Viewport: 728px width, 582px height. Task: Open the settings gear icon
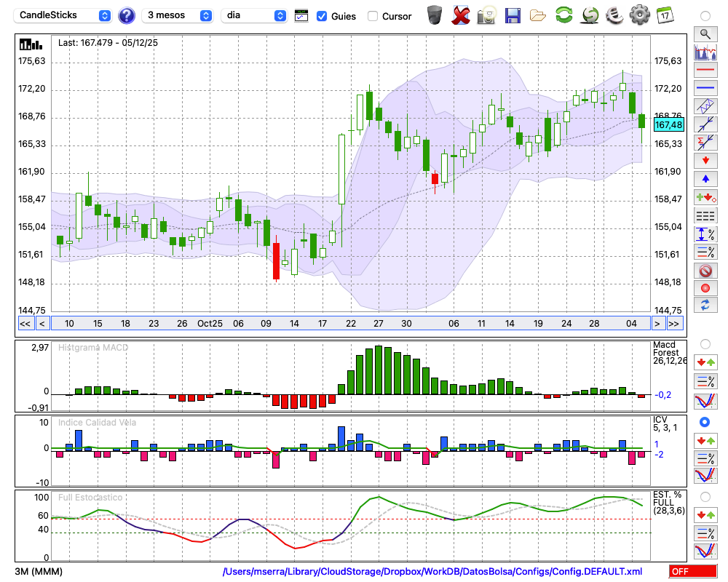pos(639,15)
